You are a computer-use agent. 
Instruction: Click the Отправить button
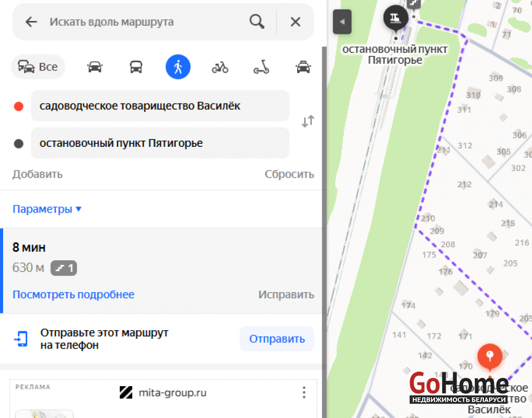(x=277, y=339)
